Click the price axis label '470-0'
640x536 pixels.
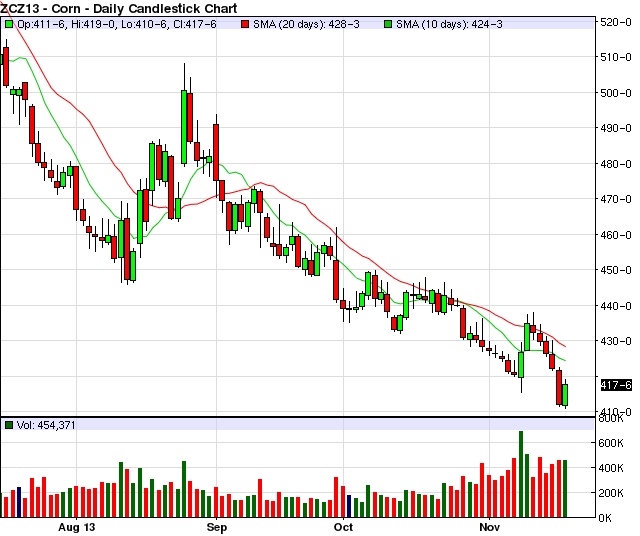tap(616, 199)
